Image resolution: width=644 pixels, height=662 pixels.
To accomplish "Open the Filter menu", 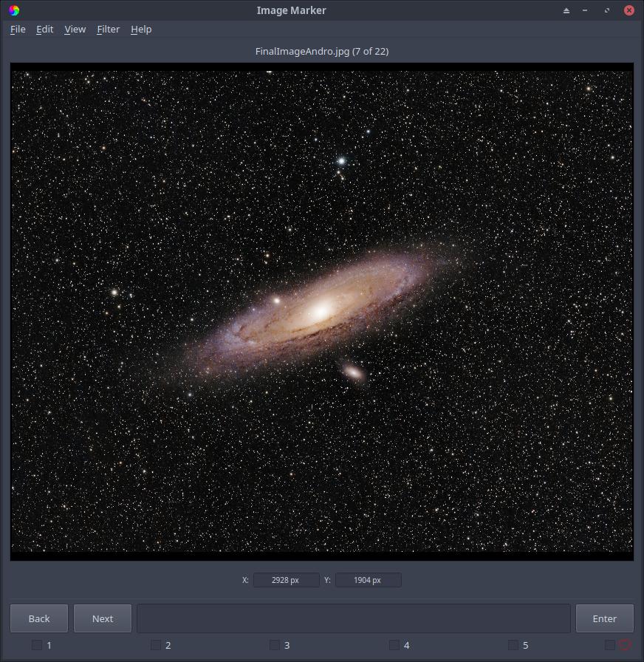I will [x=108, y=29].
